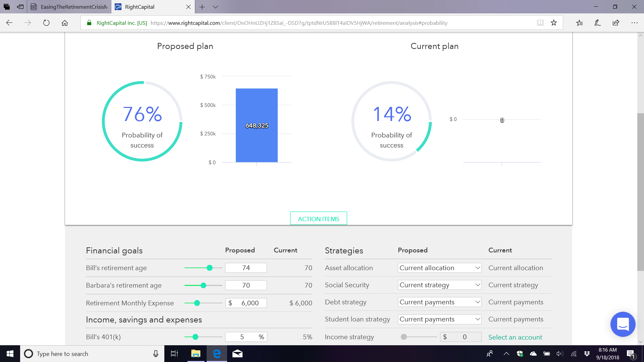Open reading view book icon

click(x=540, y=23)
